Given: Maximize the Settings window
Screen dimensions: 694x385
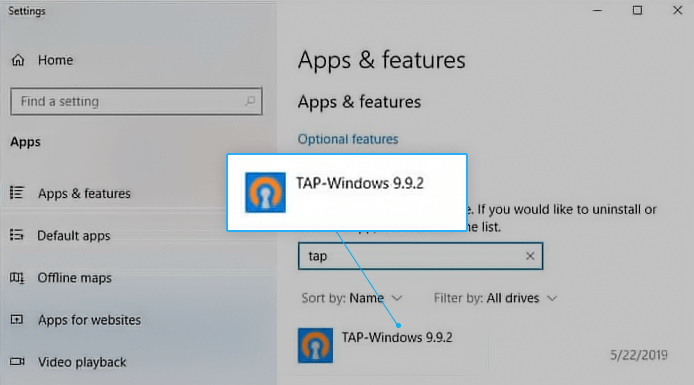Looking at the screenshot, I should (x=637, y=10).
